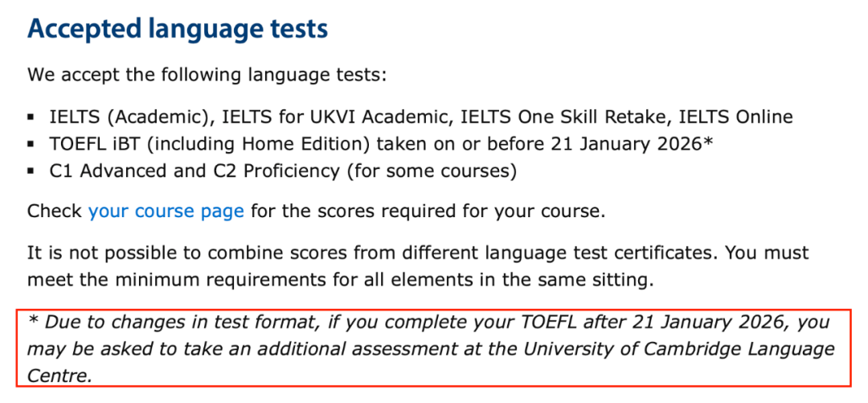Viewport: 868px width, 403px height.
Task: Click the "Accepted language tests" heading
Action: [178, 30]
